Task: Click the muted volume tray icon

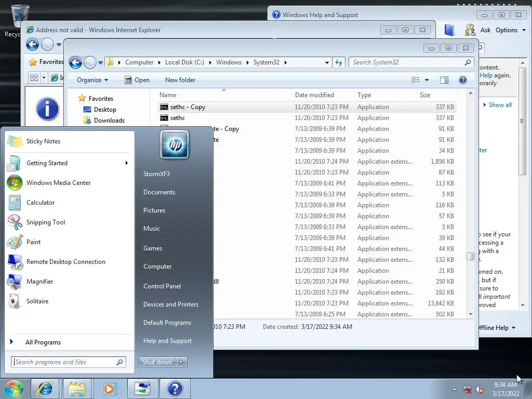Action: tap(480, 390)
